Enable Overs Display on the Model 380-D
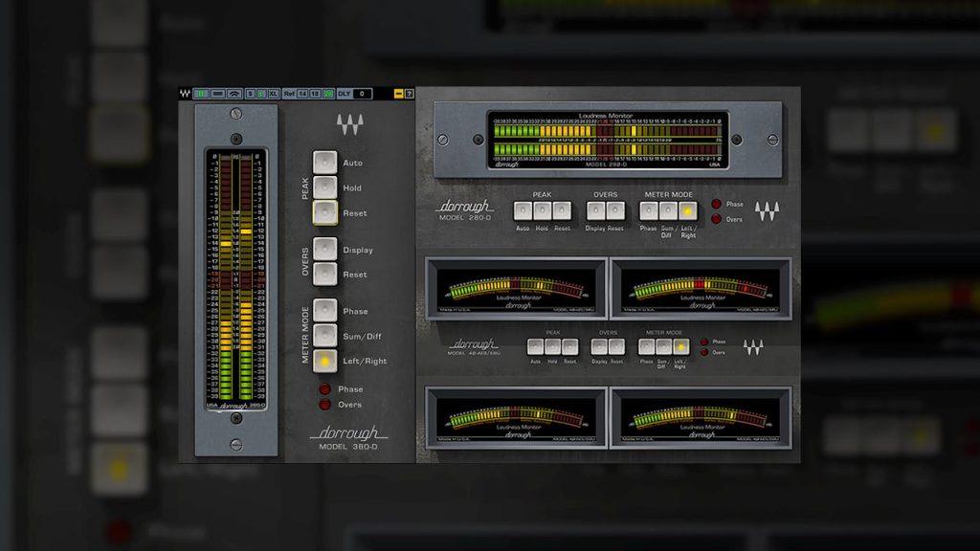 pyautogui.click(x=325, y=250)
